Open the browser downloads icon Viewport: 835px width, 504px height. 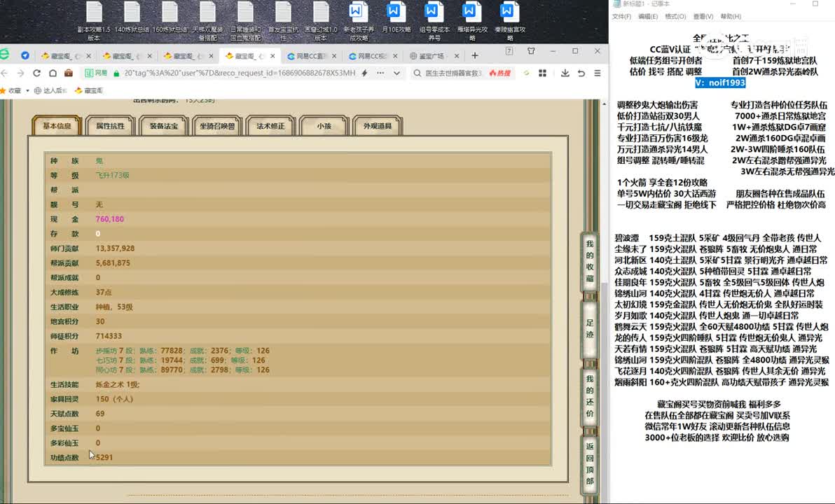coord(565,73)
